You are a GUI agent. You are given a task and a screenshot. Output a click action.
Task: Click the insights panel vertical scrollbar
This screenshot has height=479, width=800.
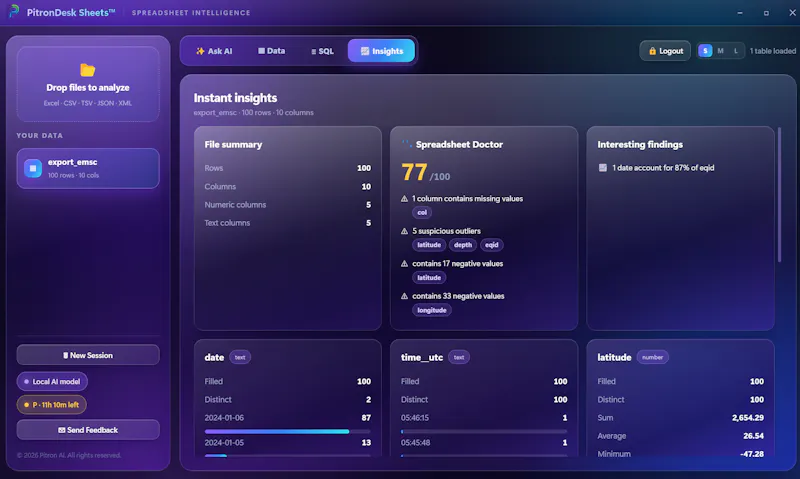pyautogui.click(x=779, y=195)
